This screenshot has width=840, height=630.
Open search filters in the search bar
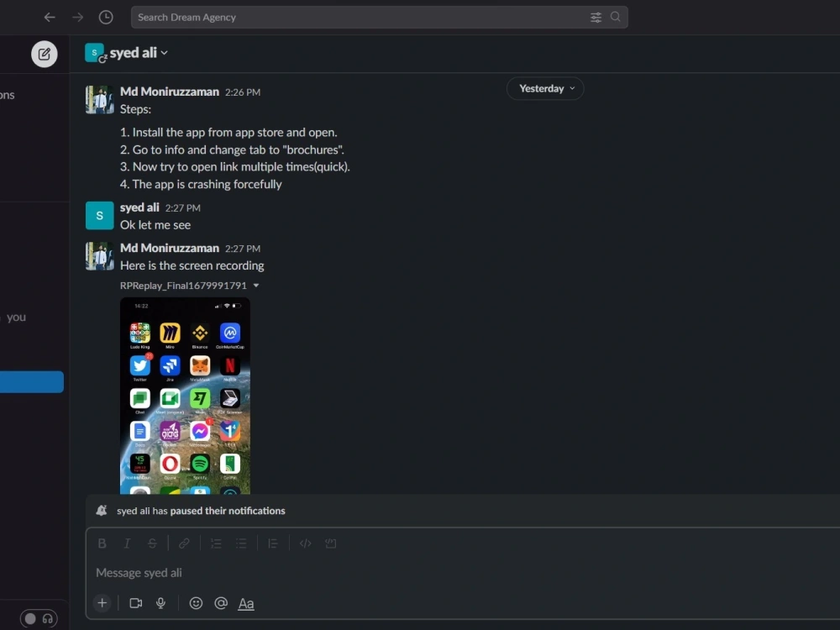596,17
